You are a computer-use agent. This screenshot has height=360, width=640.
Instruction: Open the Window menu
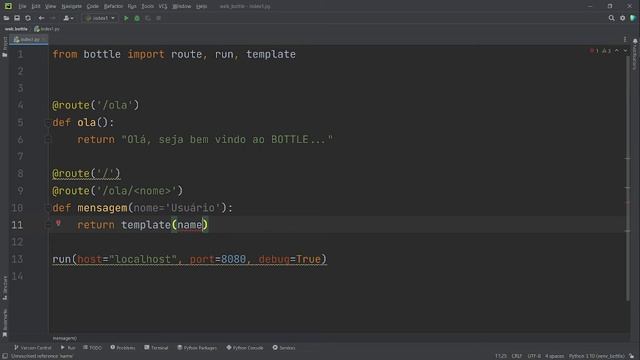182,6
